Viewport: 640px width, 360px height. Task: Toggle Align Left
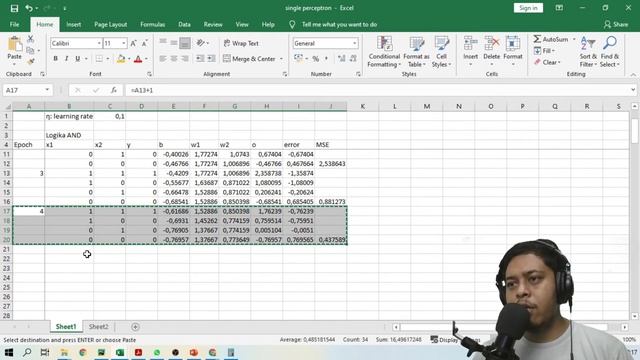pyautogui.click(x=163, y=59)
